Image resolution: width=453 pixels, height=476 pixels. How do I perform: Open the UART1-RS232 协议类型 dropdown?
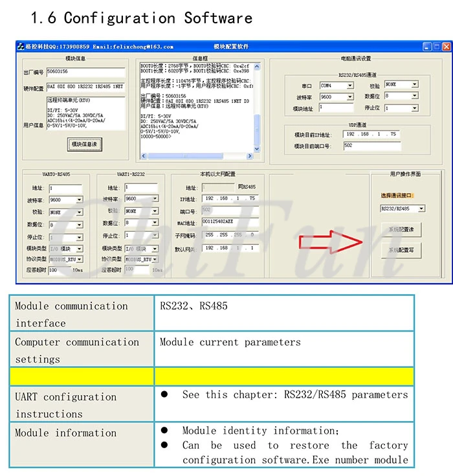point(155,260)
